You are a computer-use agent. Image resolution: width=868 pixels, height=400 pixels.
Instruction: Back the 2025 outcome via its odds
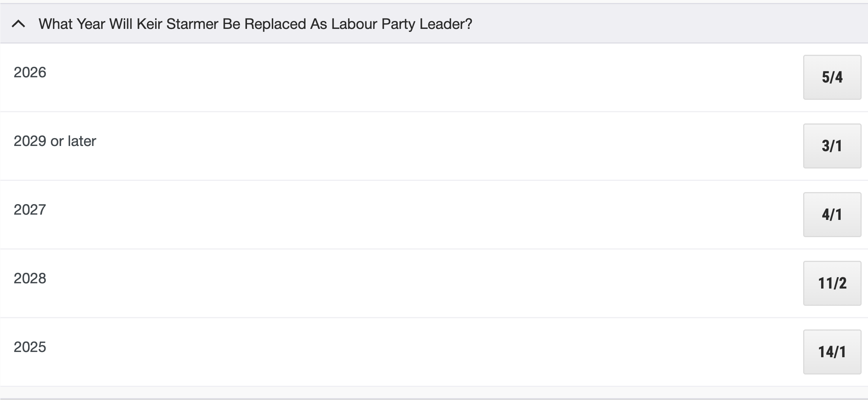pyautogui.click(x=832, y=352)
